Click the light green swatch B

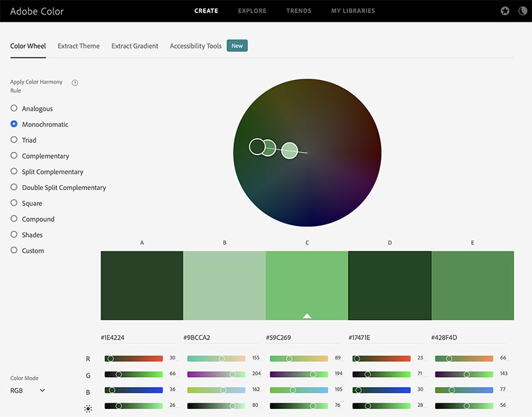[224, 285]
